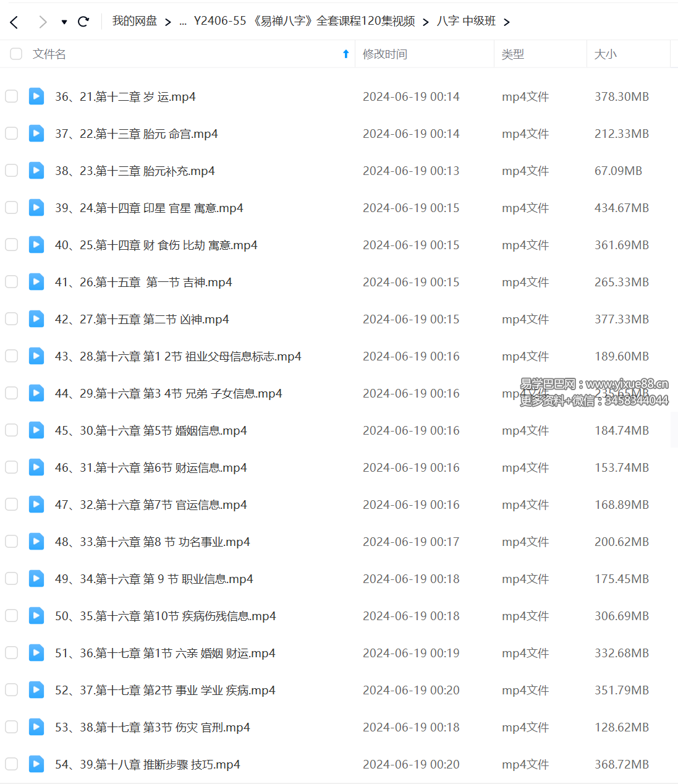Viewport: 678px width, 784px height.
Task: Expand the collapsed breadcrumb ellipsis
Action: click(183, 22)
